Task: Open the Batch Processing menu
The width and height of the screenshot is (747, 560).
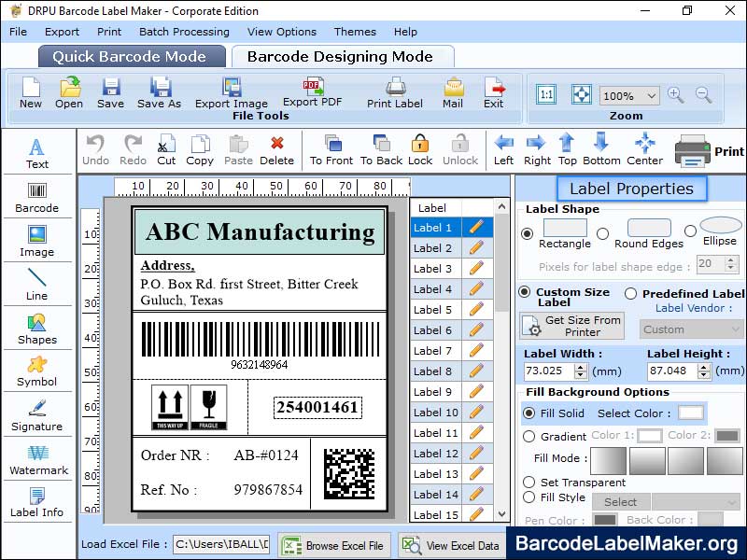Action: 184,32
